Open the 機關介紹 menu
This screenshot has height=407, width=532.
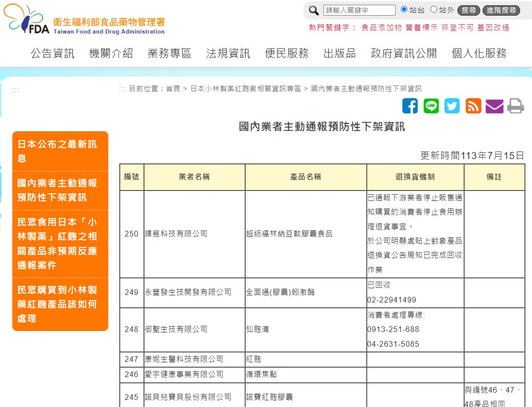tap(111, 53)
